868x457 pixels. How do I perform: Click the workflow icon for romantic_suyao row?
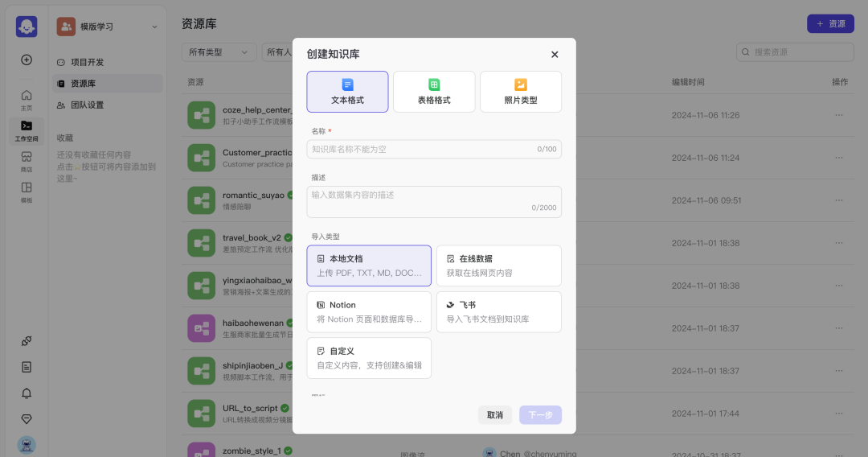202,200
